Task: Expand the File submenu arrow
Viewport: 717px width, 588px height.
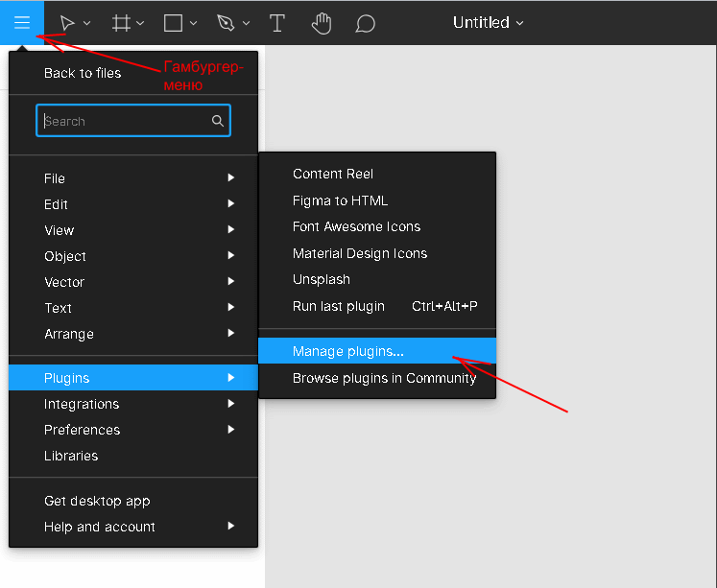Action: pos(231,177)
